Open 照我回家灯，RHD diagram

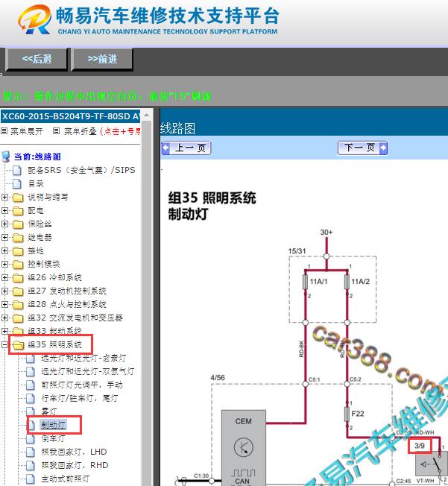click(75, 465)
